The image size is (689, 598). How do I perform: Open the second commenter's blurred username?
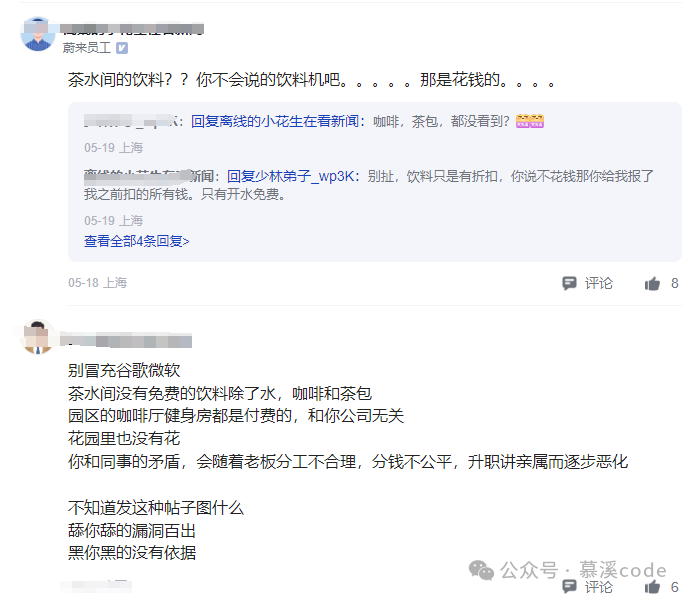(x=126, y=341)
